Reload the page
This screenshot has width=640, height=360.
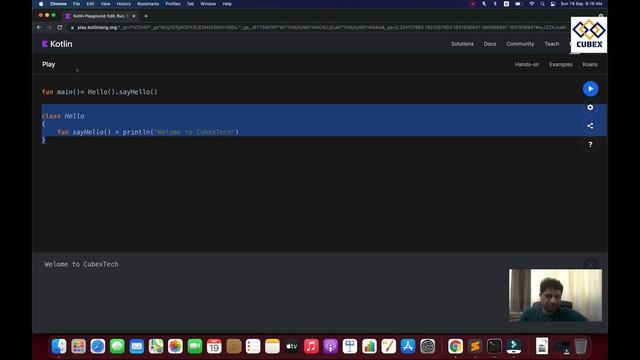point(60,27)
